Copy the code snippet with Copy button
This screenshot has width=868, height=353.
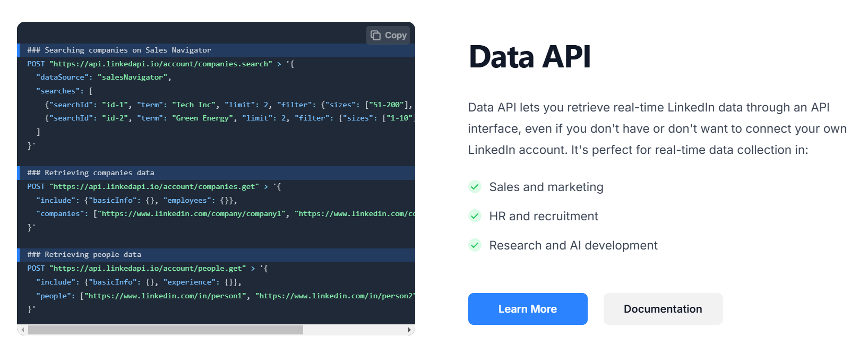point(388,35)
